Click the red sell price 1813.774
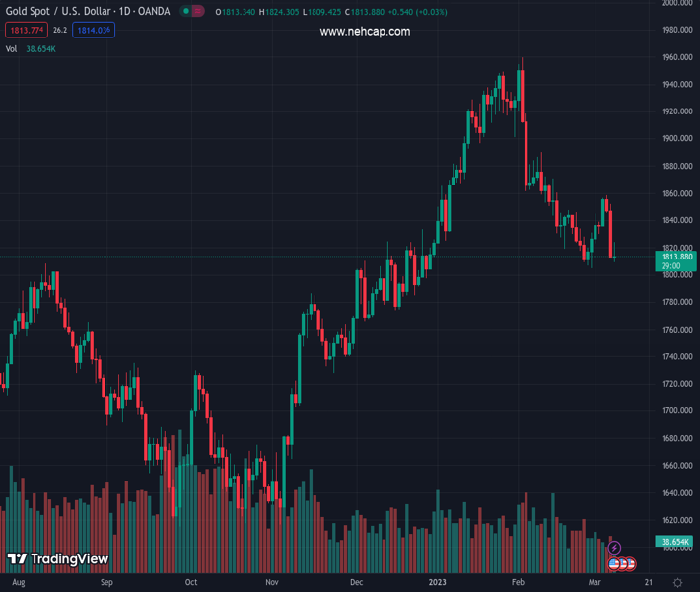The height and width of the screenshot is (592, 700). tap(25, 31)
